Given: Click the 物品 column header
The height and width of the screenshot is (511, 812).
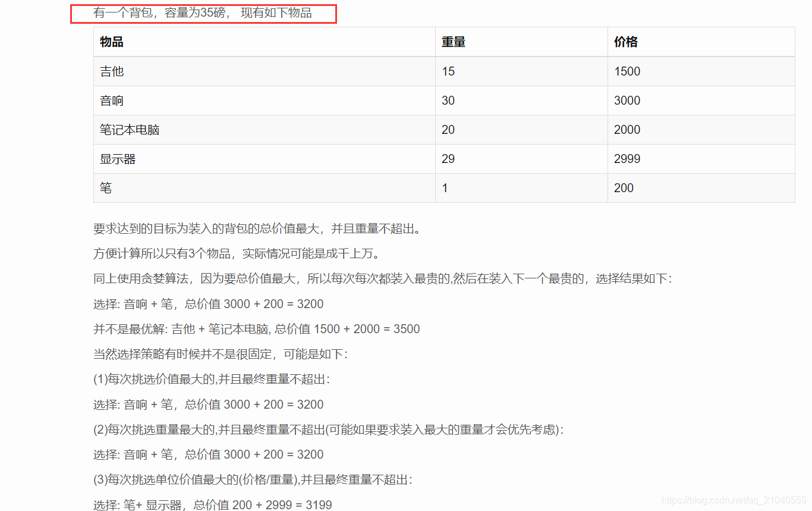Looking at the screenshot, I should pos(265,42).
